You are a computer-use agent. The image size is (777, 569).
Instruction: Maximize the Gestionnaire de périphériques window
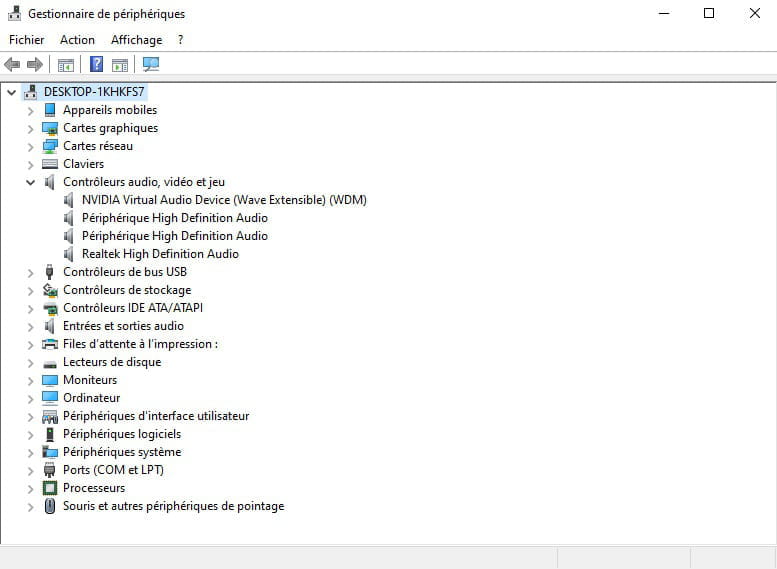709,13
